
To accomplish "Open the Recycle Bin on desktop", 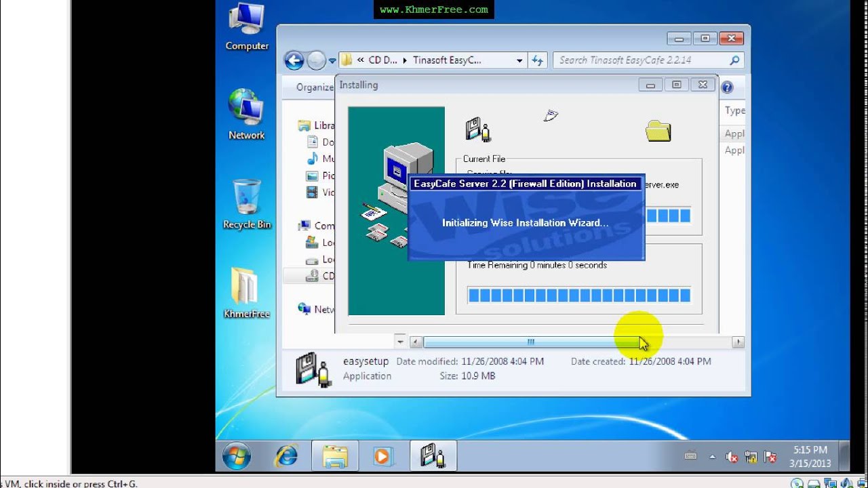I will click(247, 204).
